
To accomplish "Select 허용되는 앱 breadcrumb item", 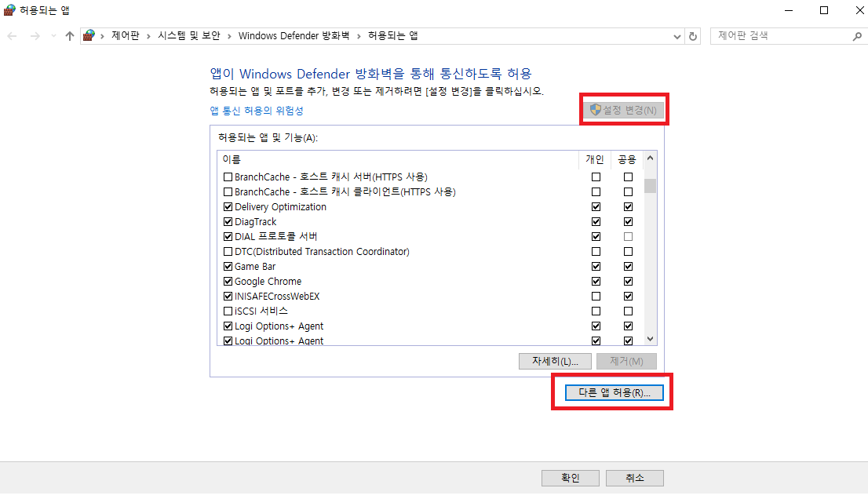I will click(x=392, y=36).
